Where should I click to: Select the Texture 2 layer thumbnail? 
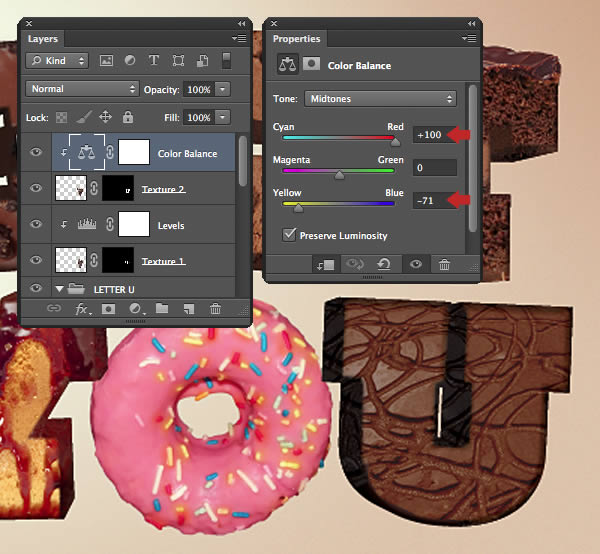[x=71, y=187]
